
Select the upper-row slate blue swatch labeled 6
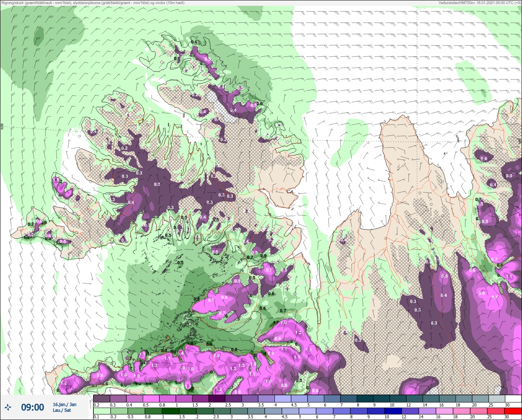[x=332, y=398]
